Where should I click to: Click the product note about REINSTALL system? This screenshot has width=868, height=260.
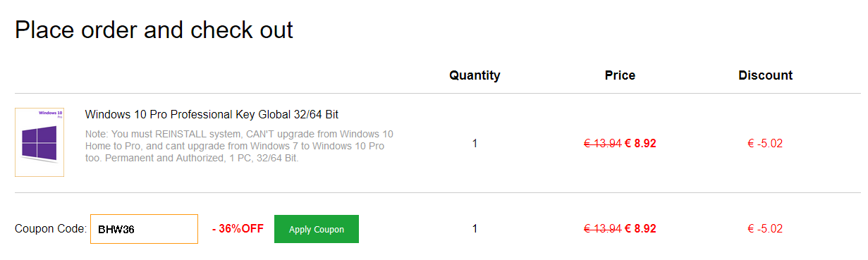point(239,146)
